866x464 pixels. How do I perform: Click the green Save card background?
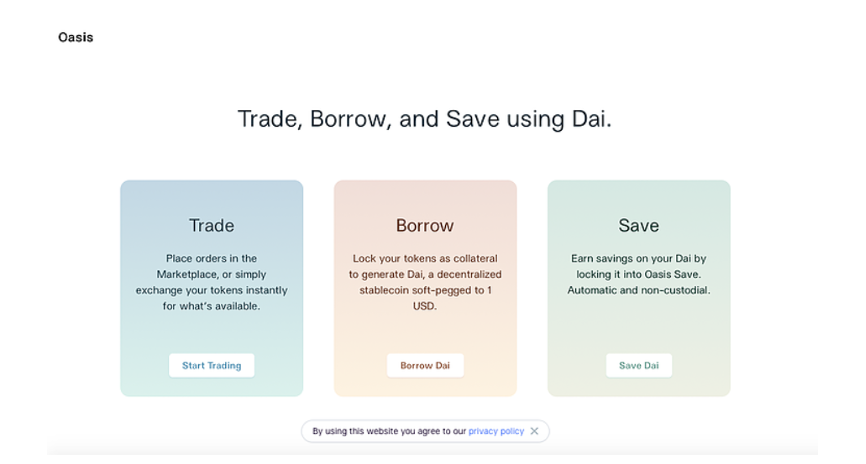[638, 333]
